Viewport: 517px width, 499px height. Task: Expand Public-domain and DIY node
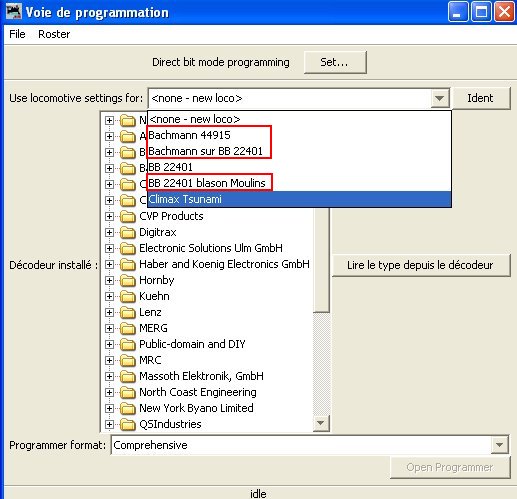click(x=109, y=344)
